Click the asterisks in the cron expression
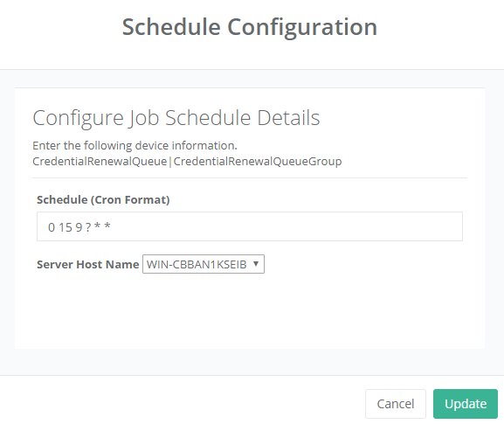 click(102, 226)
